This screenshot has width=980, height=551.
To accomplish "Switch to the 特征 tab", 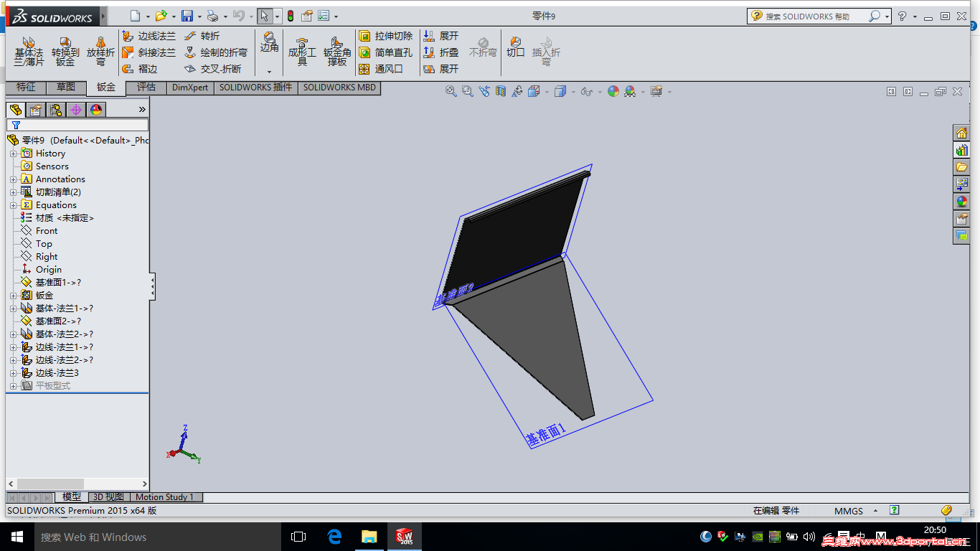I will (x=26, y=87).
